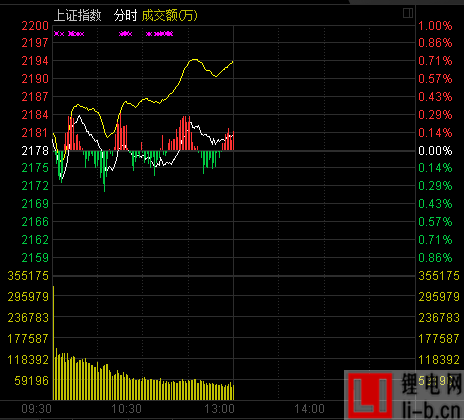Click the left-axis 355175 volume label
This screenshot has width=464, height=420.
pyautogui.click(x=28, y=276)
